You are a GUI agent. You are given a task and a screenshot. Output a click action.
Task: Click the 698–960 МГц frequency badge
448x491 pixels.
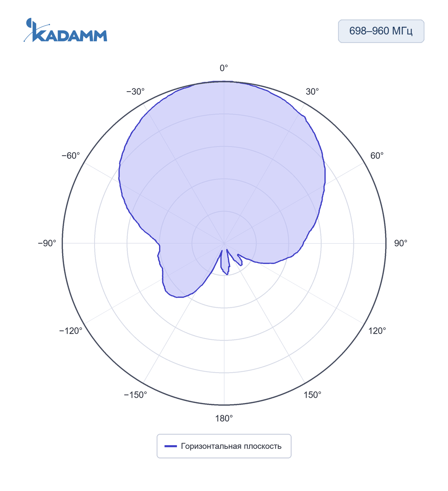[x=381, y=31]
